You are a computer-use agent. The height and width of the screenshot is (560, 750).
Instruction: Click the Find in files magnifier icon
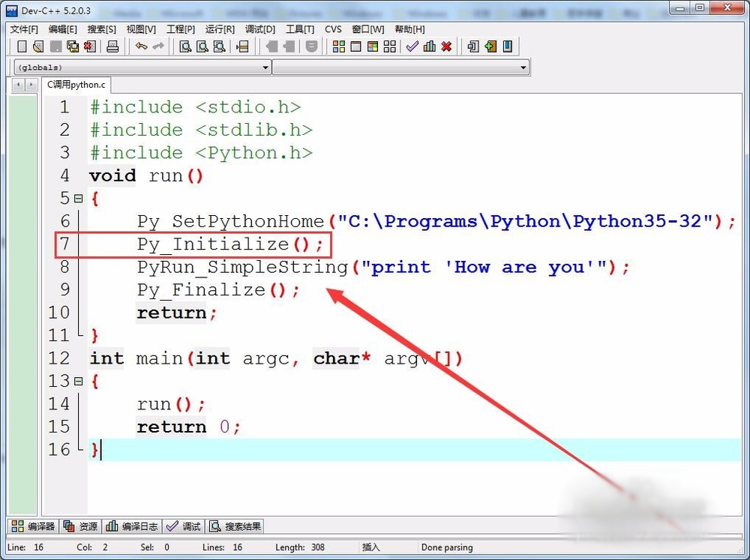(x=219, y=46)
